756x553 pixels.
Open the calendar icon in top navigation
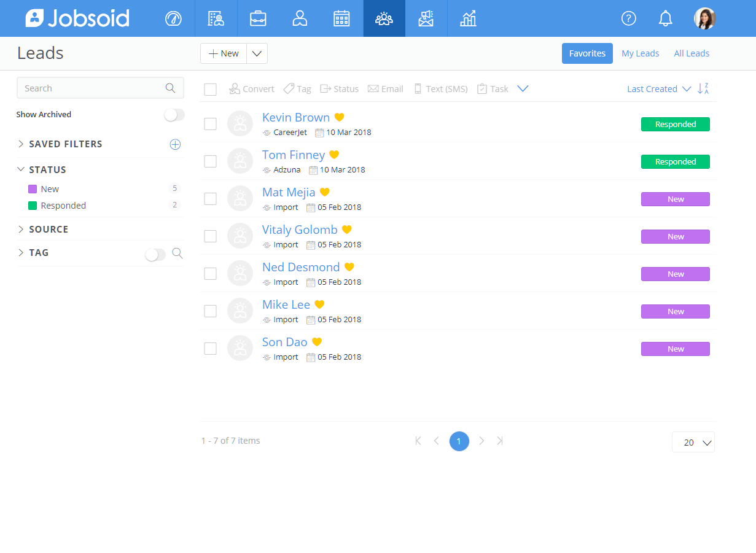[341, 18]
